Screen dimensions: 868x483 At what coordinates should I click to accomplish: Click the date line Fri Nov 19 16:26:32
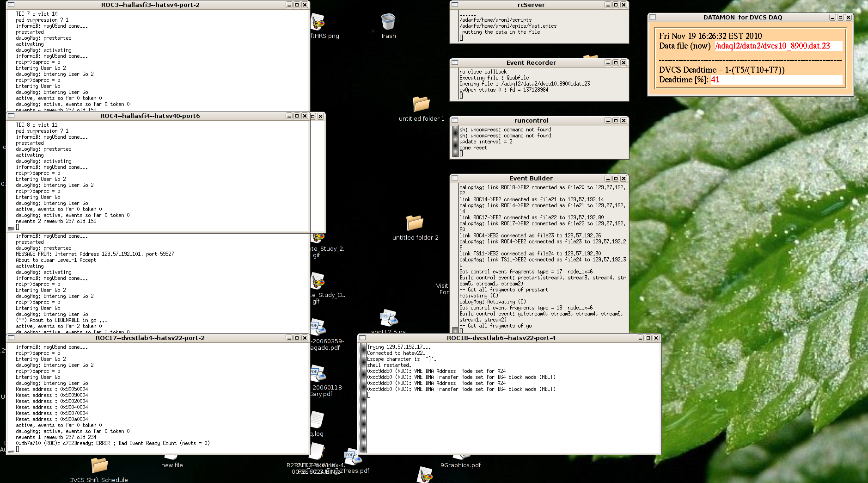pyautogui.click(x=710, y=36)
